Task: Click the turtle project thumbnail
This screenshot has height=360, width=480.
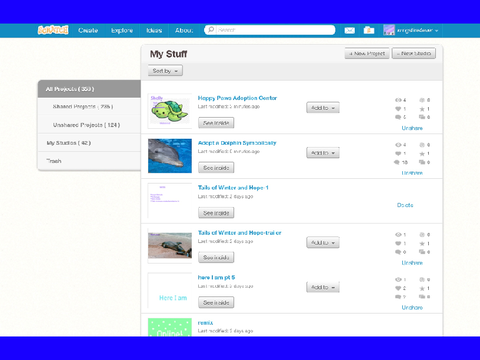Action: (170, 111)
